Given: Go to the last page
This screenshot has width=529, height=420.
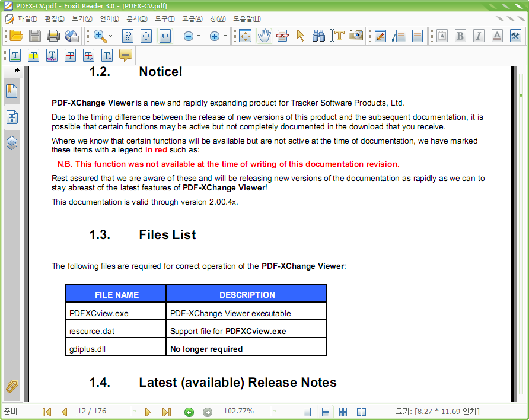Looking at the screenshot, I should (x=167, y=412).
